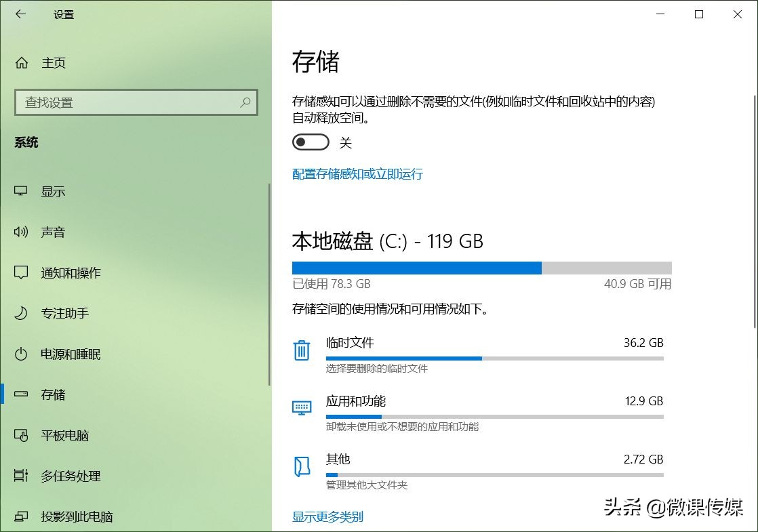Open 配置存储感知或立即运行 link
The image size is (758, 532).
coord(357,174)
